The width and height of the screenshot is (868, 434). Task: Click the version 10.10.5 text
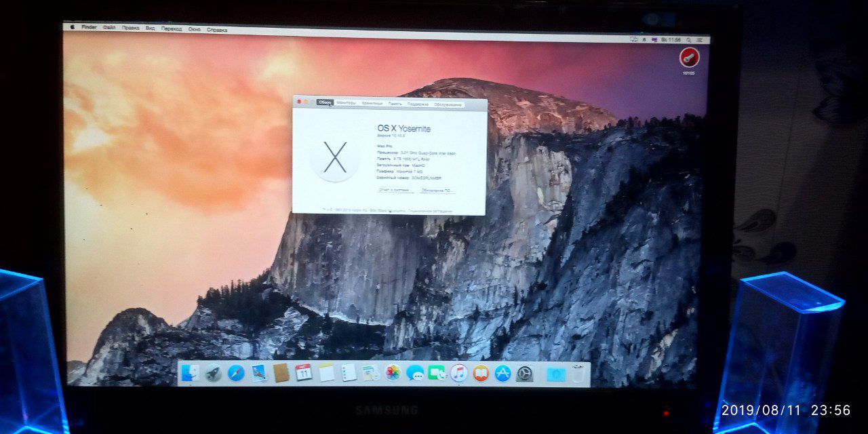click(391, 136)
